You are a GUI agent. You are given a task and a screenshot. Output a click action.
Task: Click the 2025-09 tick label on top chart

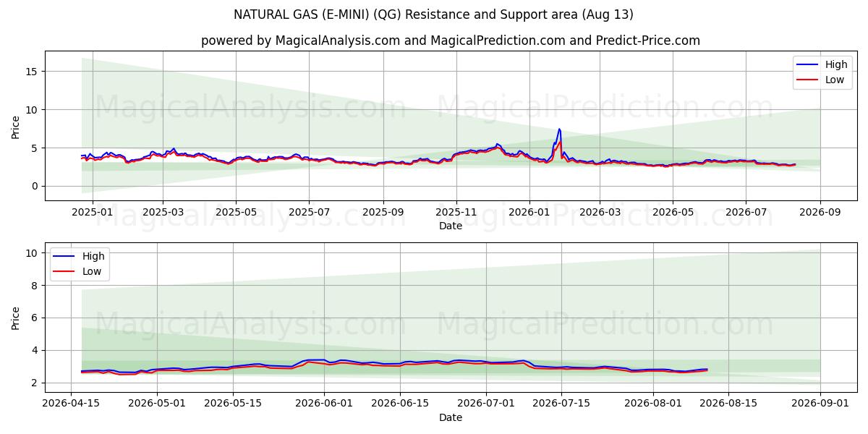click(383, 212)
